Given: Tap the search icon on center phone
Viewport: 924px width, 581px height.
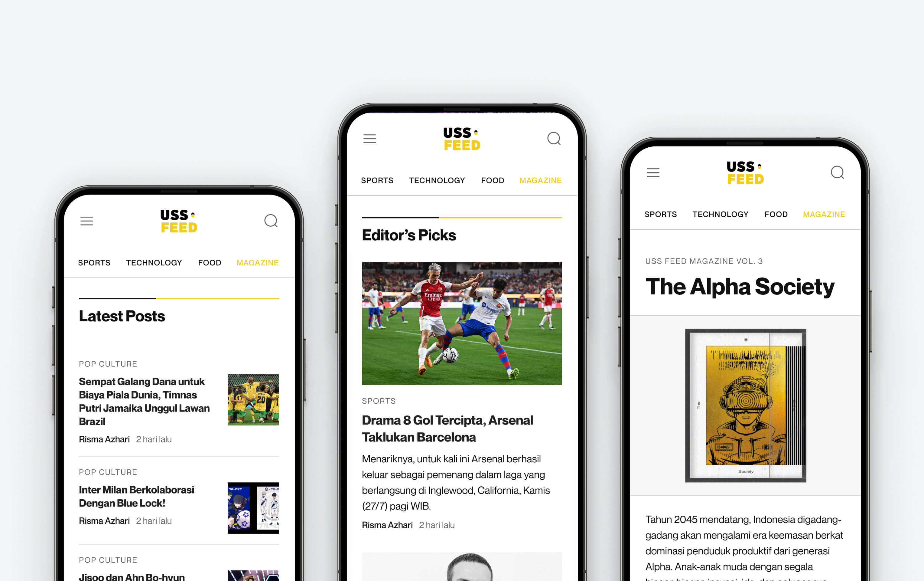Looking at the screenshot, I should point(554,138).
